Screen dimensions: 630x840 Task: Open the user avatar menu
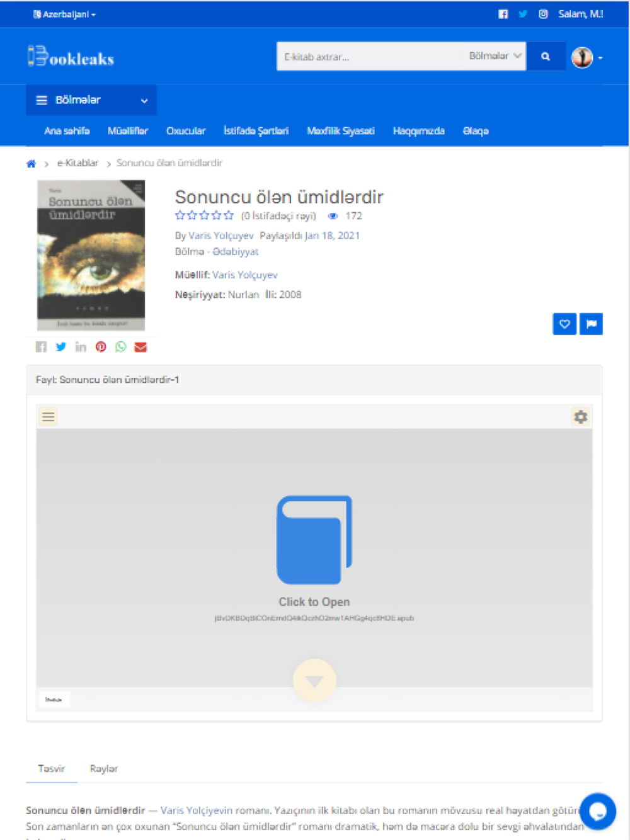click(x=587, y=57)
